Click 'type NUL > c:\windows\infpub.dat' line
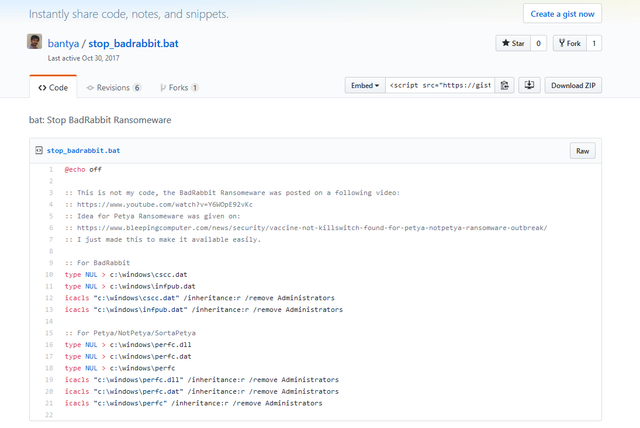The width and height of the screenshot is (640, 428). pos(130,286)
